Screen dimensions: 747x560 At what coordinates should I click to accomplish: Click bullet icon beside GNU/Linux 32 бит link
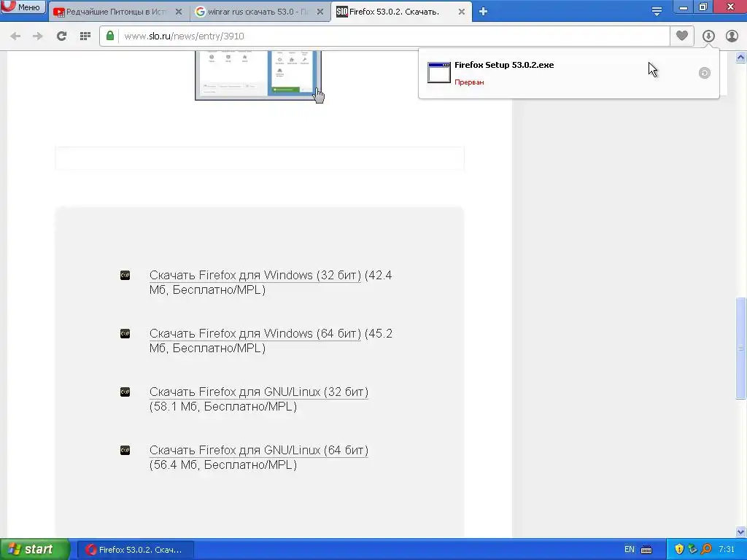pyautogui.click(x=125, y=392)
